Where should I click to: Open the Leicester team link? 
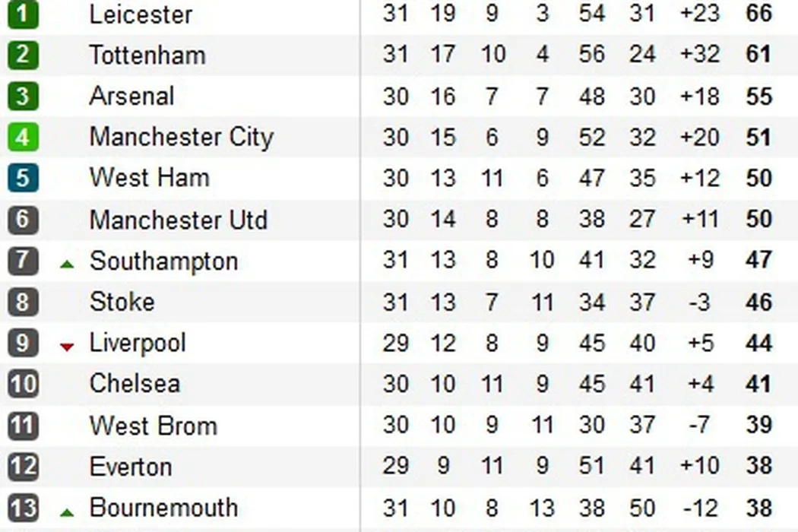(x=141, y=14)
